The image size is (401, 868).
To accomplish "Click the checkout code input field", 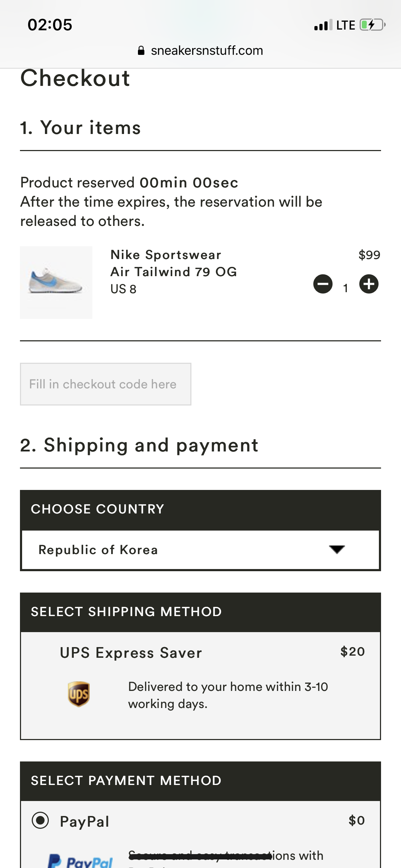I will [x=106, y=384].
